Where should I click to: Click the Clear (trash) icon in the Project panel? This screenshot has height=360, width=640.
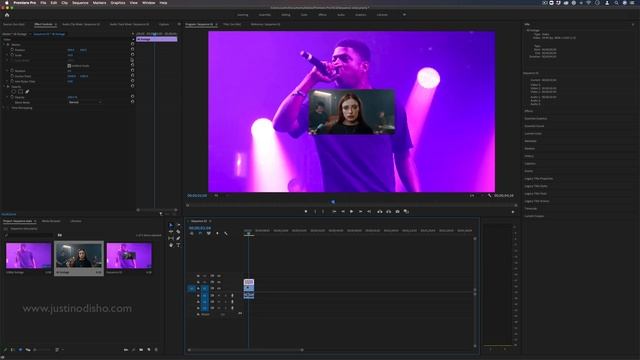pos(156,349)
